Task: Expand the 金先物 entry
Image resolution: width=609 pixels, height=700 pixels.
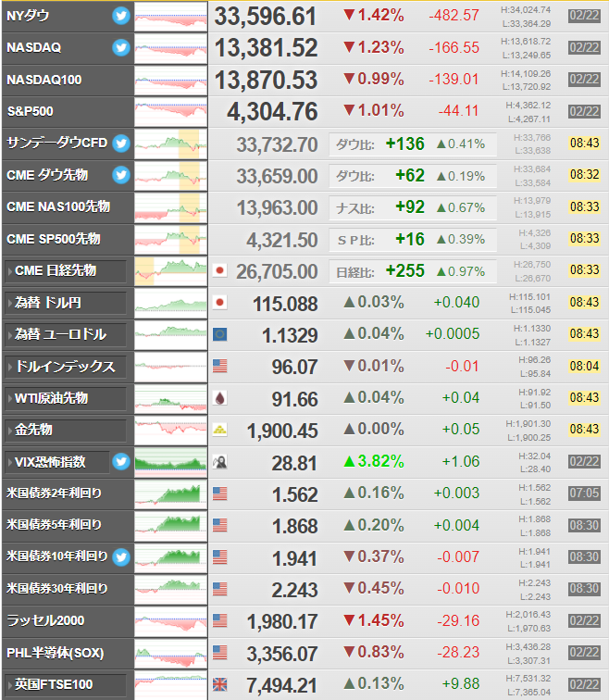Action: (x=65, y=430)
